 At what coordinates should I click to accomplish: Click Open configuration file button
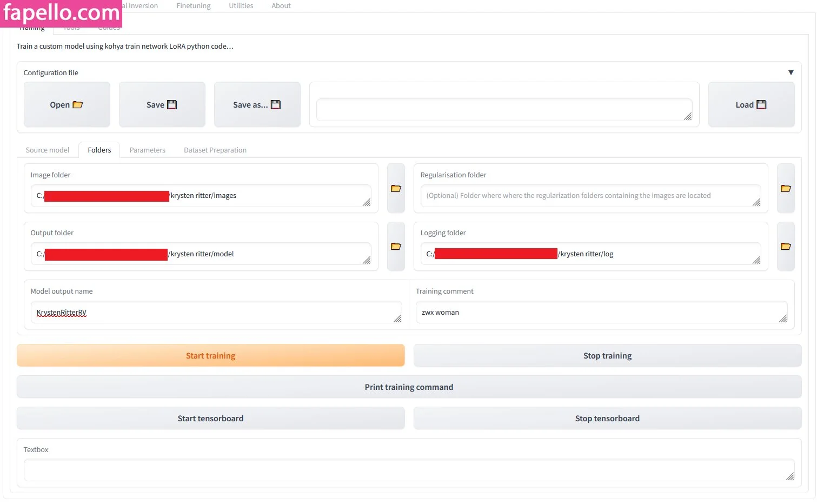67,105
